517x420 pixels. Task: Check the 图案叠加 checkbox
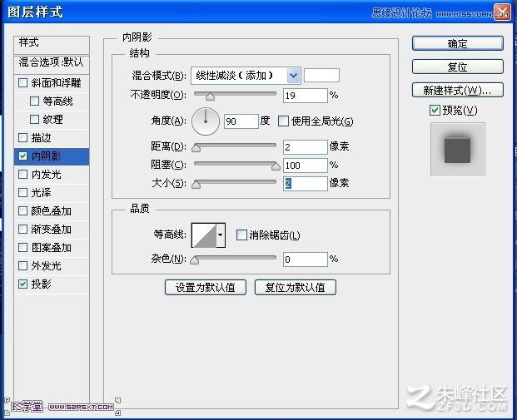click(x=22, y=247)
